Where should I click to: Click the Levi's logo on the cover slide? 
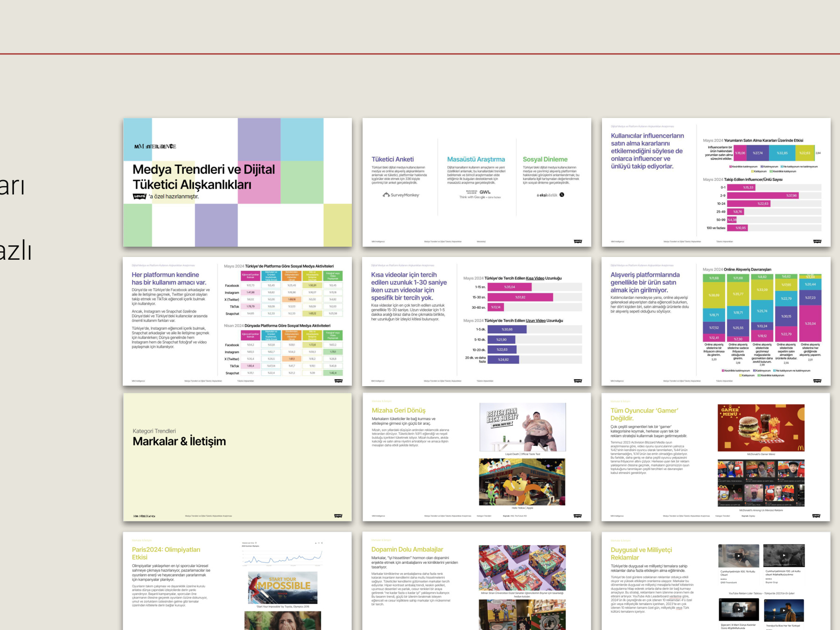[x=140, y=196]
